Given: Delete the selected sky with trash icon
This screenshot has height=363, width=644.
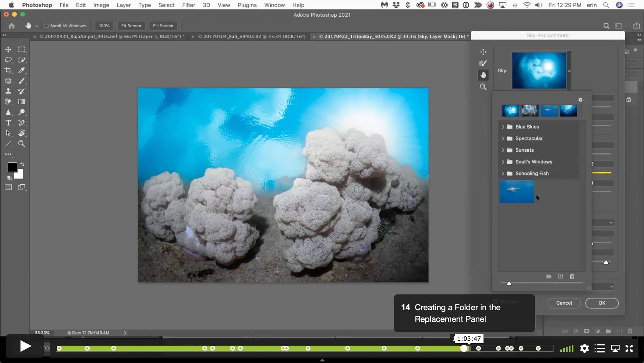Looking at the screenshot, I should (572, 276).
